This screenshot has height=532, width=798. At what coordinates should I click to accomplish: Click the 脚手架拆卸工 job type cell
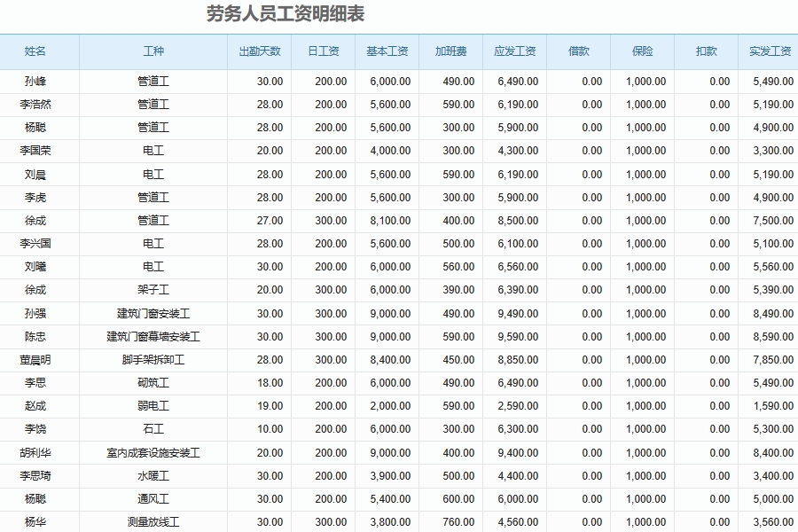[153, 360]
